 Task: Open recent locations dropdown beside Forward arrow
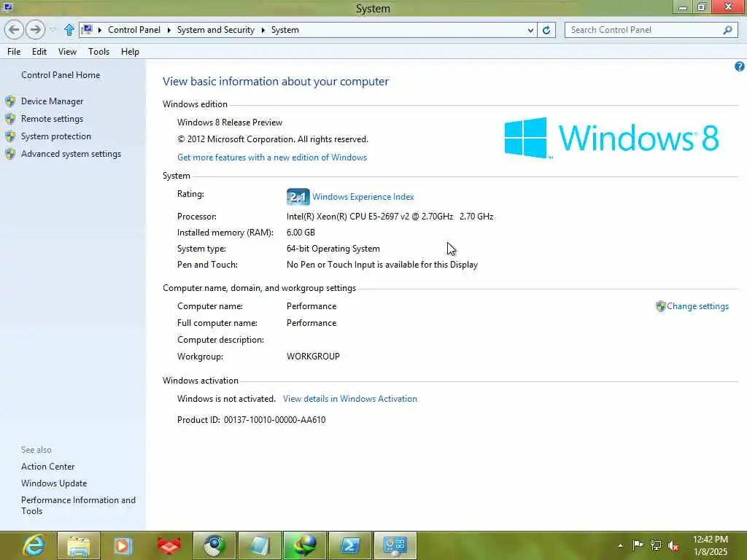(x=53, y=30)
